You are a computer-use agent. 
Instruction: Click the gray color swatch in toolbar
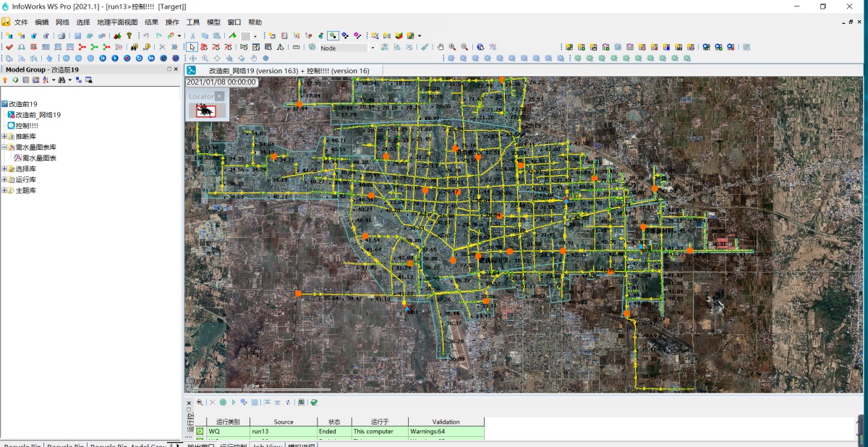(246, 35)
